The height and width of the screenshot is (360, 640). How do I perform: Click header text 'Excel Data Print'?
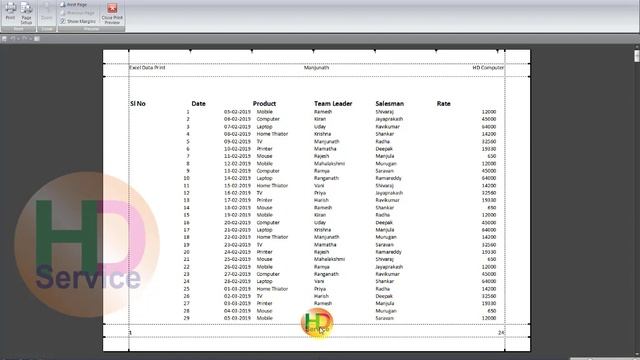147,68
